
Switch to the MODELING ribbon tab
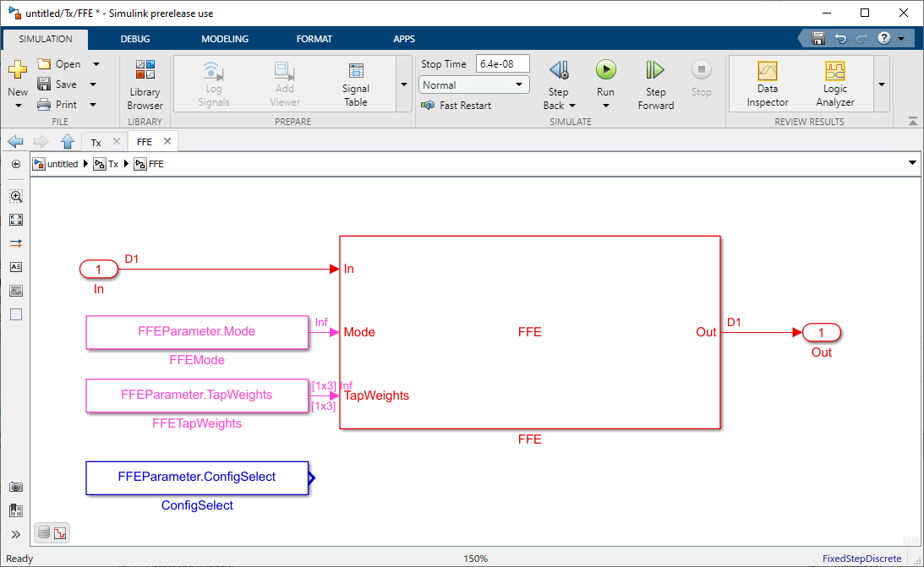(x=225, y=39)
